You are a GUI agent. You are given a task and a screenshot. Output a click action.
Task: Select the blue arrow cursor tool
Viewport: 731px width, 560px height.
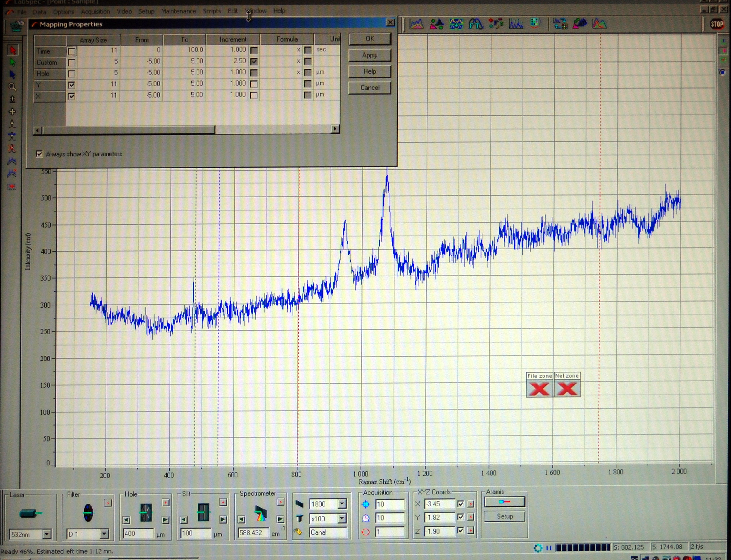tap(12, 74)
